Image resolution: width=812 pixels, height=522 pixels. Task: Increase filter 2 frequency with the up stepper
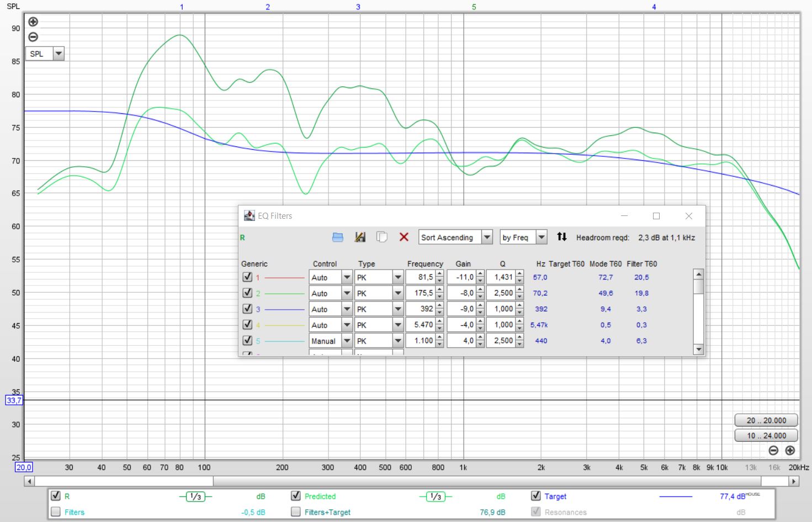pos(439,289)
